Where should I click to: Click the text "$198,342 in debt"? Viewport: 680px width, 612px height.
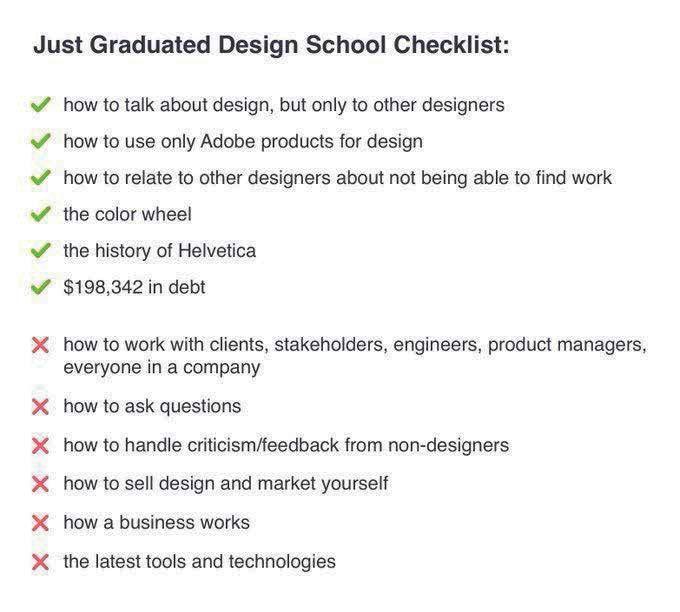pyautogui.click(x=134, y=288)
